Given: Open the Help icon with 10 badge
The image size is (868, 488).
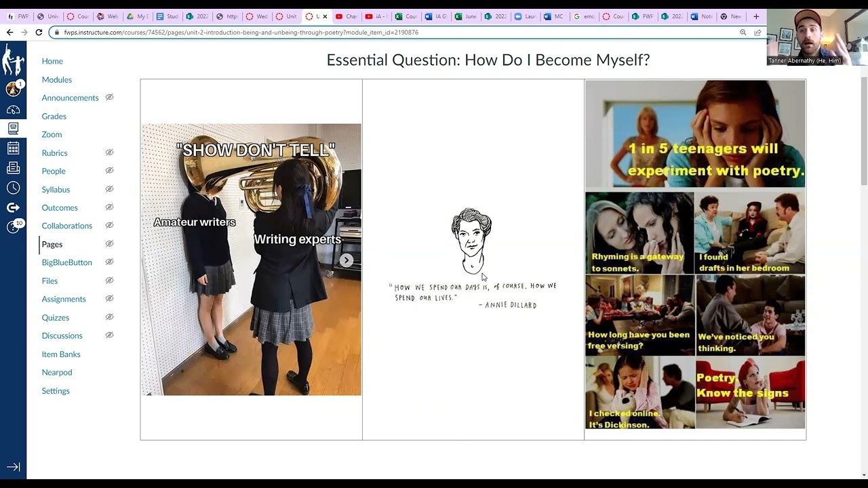Looking at the screenshot, I should (x=13, y=227).
